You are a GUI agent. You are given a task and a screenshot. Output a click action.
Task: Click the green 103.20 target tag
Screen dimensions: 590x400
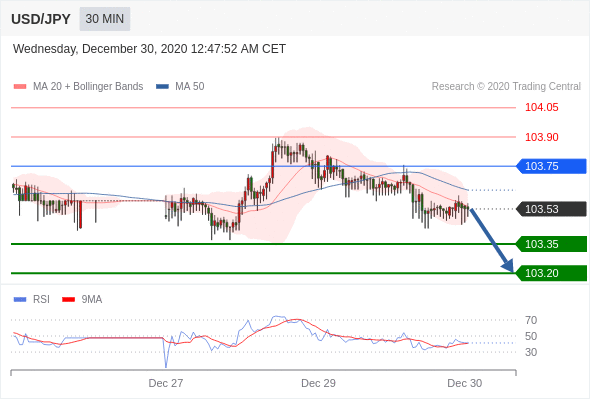551,273
